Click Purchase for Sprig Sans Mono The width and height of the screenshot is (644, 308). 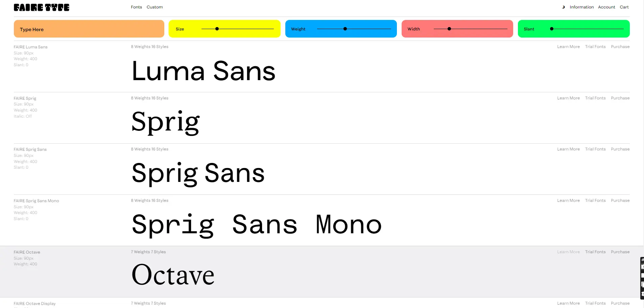coord(620,200)
